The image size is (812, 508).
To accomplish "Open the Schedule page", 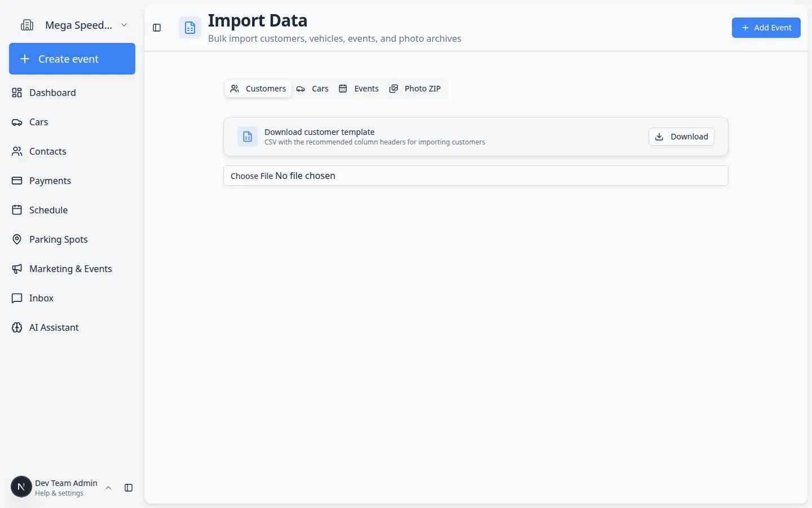I will click(x=72, y=210).
